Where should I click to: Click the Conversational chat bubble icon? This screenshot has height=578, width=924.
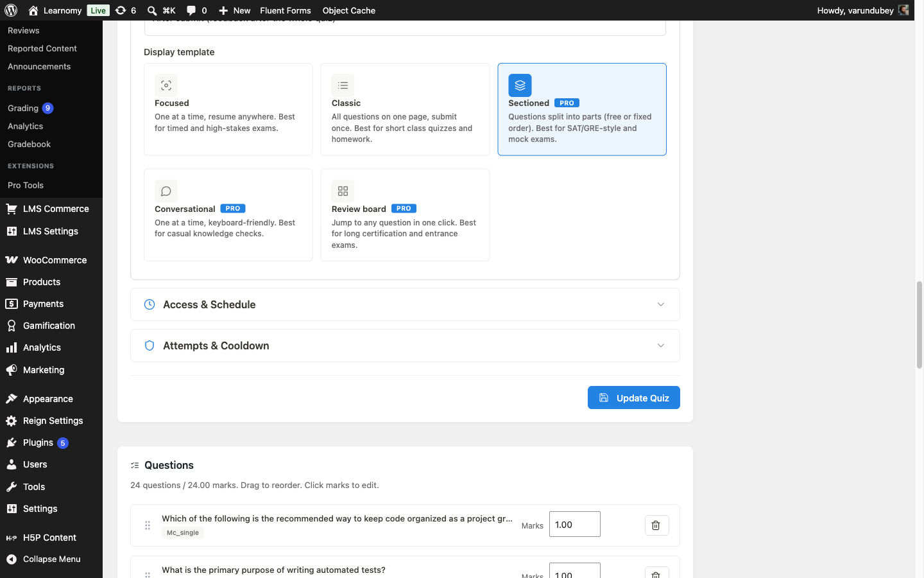tap(166, 191)
